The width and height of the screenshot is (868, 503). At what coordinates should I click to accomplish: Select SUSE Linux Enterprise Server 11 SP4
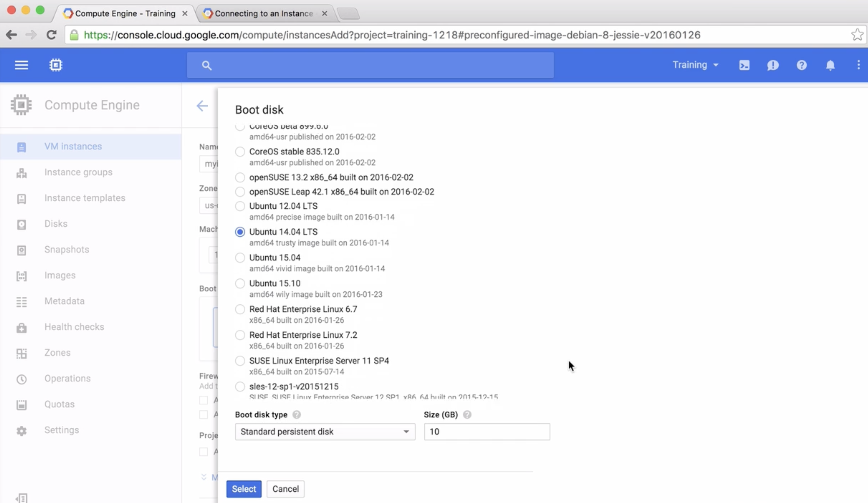pyautogui.click(x=240, y=361)
